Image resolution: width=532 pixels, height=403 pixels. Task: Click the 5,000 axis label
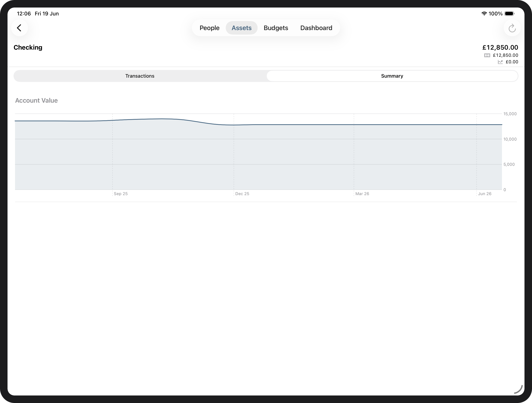[x=509, y=164]
